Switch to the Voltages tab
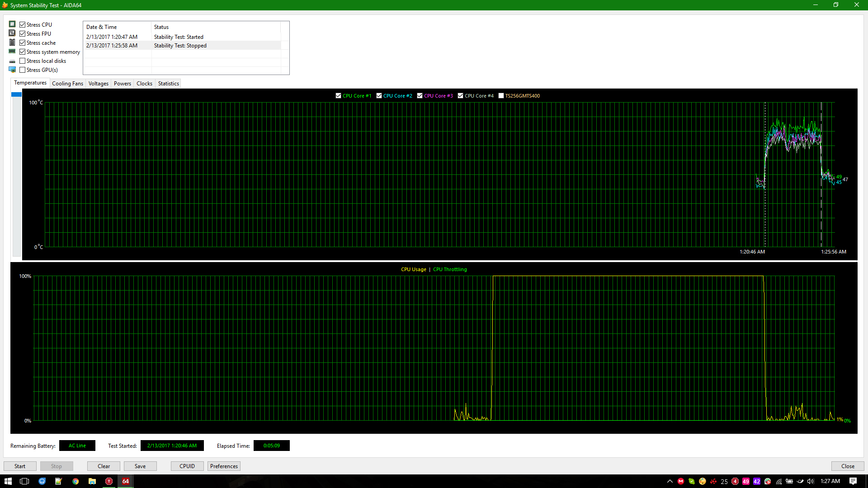This screenshot has width=868, height=488. pyautogui.click(x=99, y=84)
